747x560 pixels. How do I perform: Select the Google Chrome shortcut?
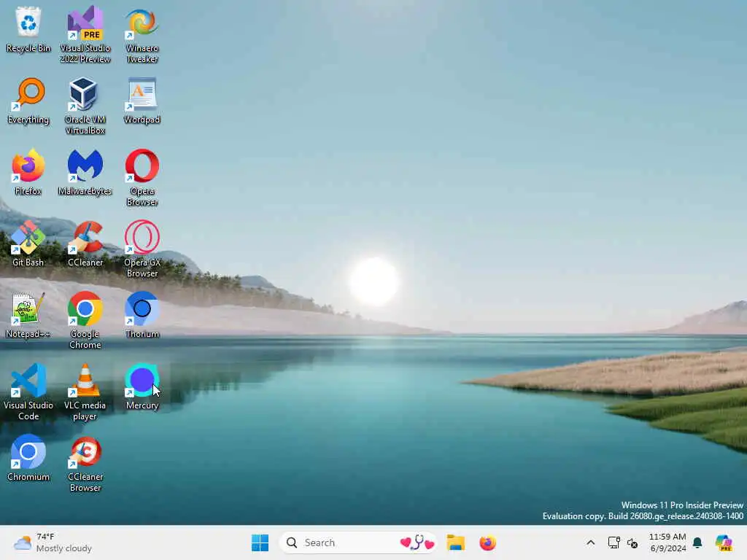(85, 321)
